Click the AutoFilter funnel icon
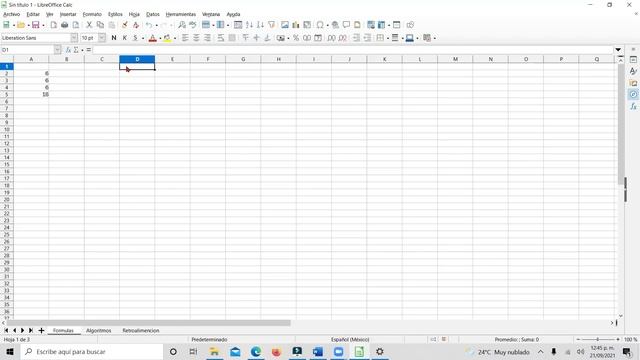The width and height of the screenshot is (640, 360). [271, 25]
